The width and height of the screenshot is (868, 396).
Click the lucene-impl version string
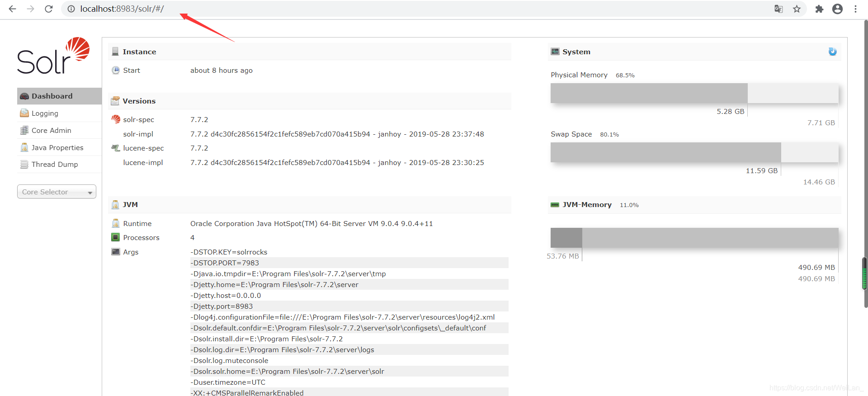(337, 162)
